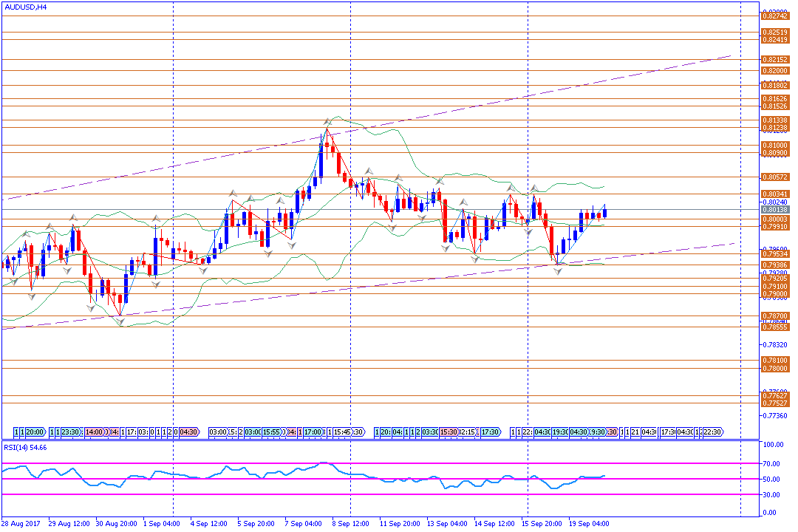
Task: Select the 0.80572 price level label
Action: (x=775, y=177)
